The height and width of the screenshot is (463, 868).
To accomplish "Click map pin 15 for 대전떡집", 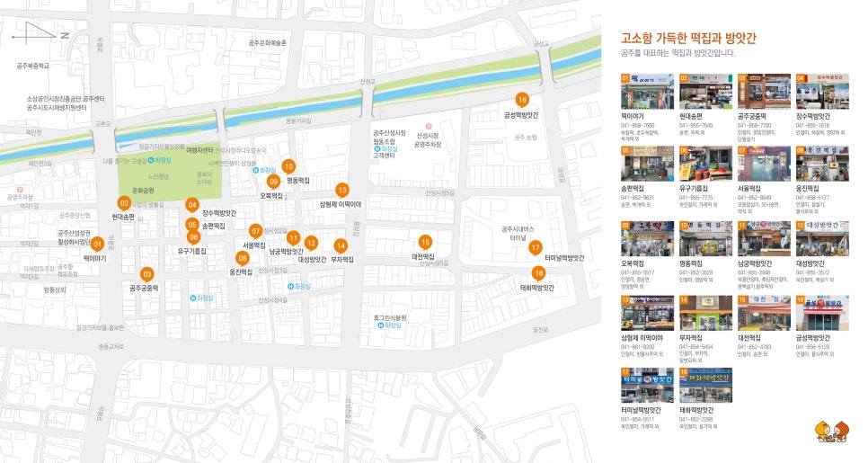I will pos(425,242).
